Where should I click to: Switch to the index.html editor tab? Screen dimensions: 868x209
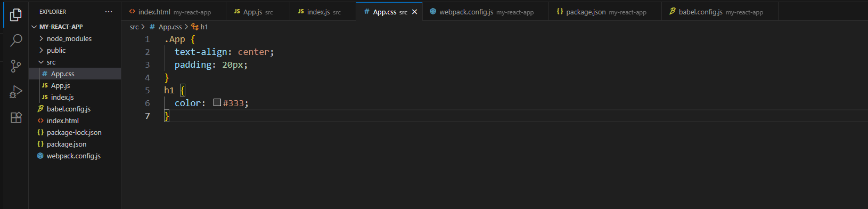[x=174, y=12]
